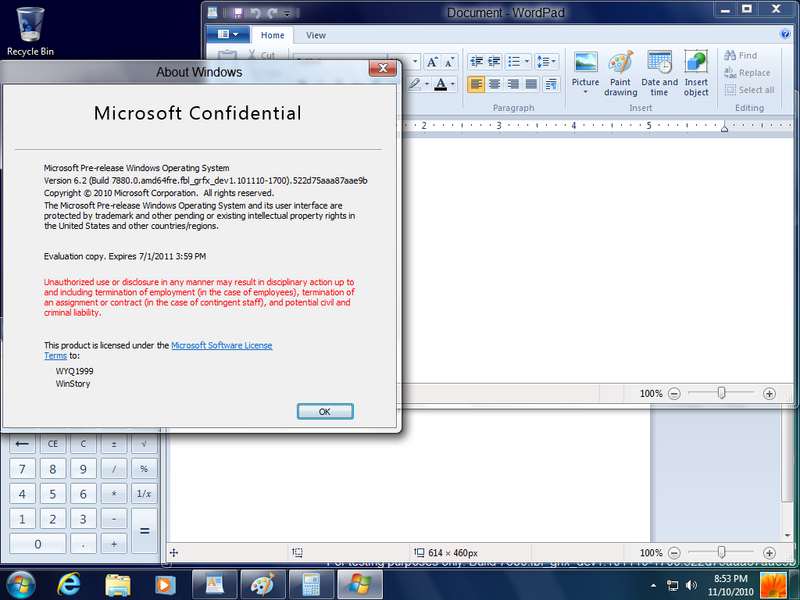Expand line spacing dropdown arrow
Screen dimensions: 800x600
(555, 62)
